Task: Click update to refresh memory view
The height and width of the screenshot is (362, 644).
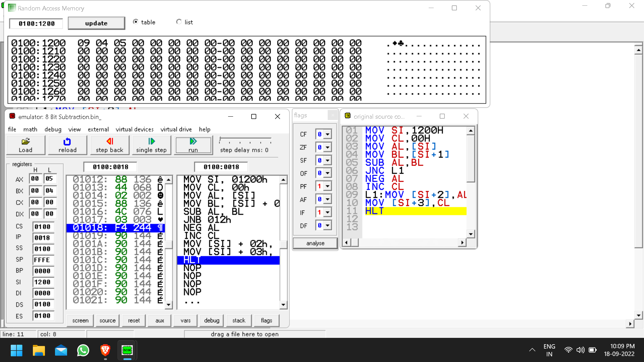Action: (96, 23)
